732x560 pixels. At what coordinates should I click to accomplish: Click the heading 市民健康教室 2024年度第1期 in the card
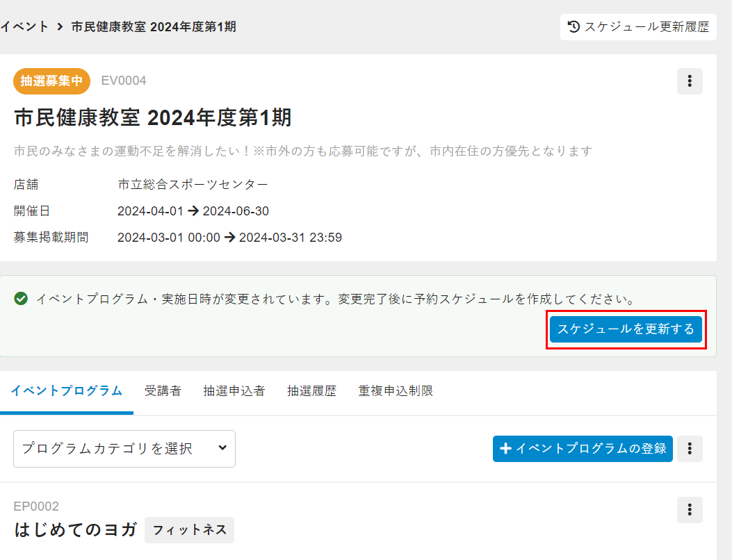pos(152,117)
